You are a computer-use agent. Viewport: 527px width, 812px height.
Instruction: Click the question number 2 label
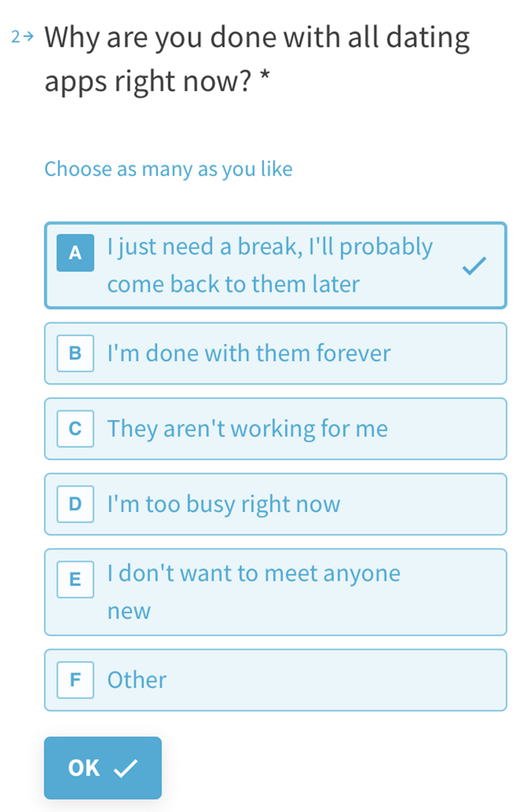tap(16, 37)
